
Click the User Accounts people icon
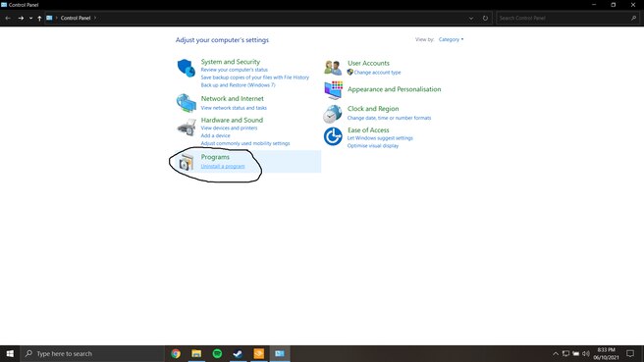pos(333,68)
